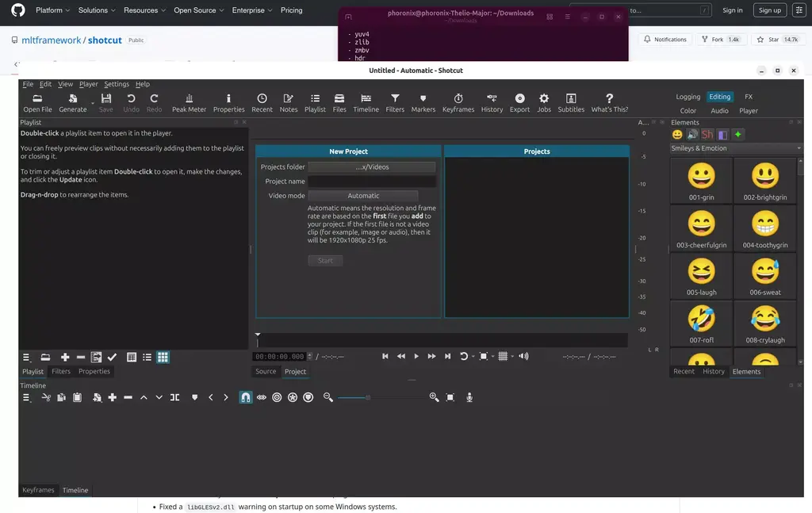Click the Start project button

click(325, 260)
